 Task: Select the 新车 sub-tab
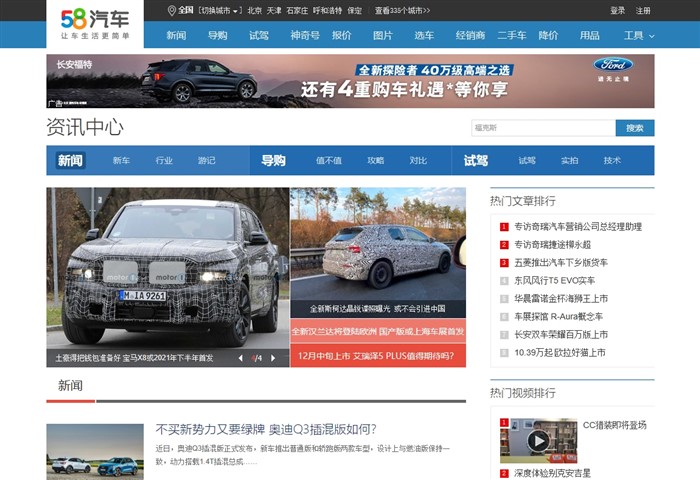[x=121, y=160]
